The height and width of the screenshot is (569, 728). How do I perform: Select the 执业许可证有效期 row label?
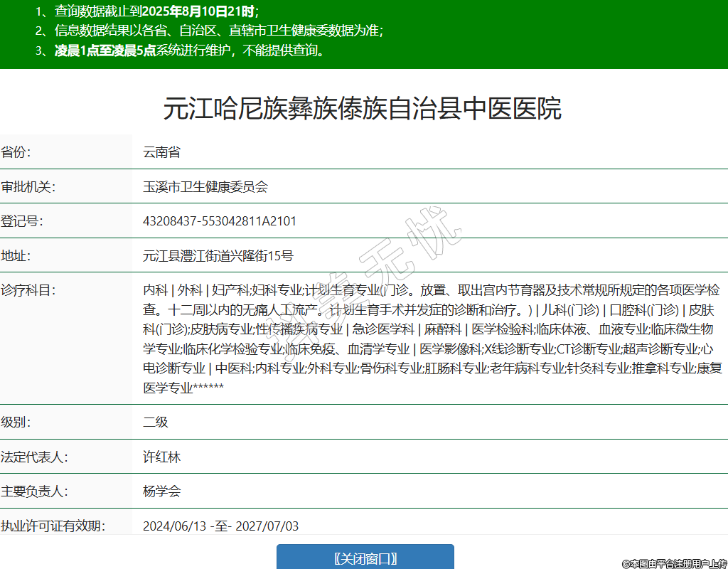(x=53, y=526)
